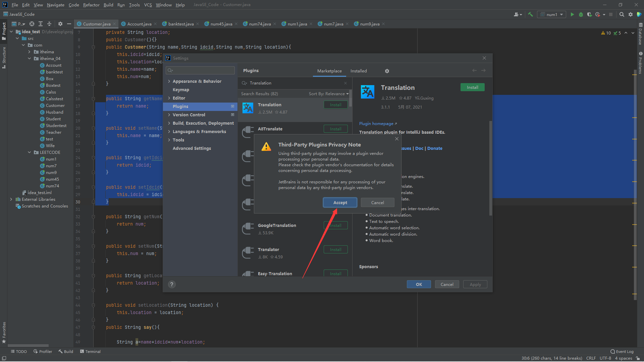The width and height of the screenshot is (644, 362).
Task: Clear the Translation plugin search text
Action: [x=345, y=83]
